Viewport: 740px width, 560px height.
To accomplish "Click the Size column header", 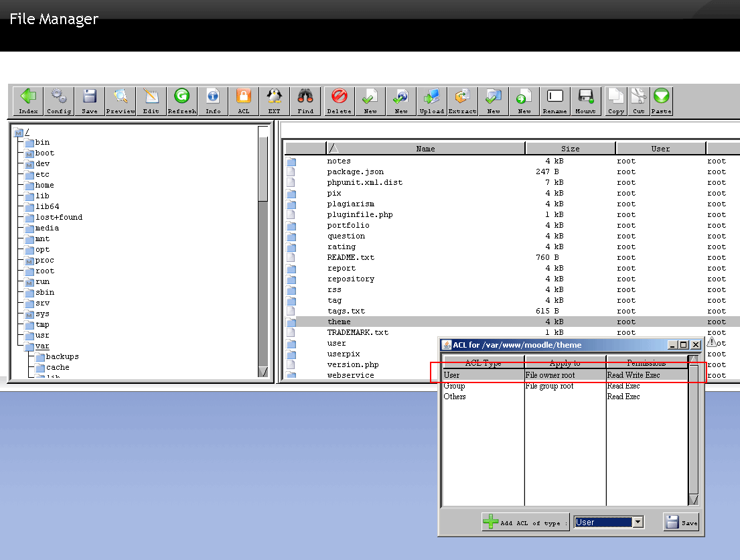I will point(571,149).
